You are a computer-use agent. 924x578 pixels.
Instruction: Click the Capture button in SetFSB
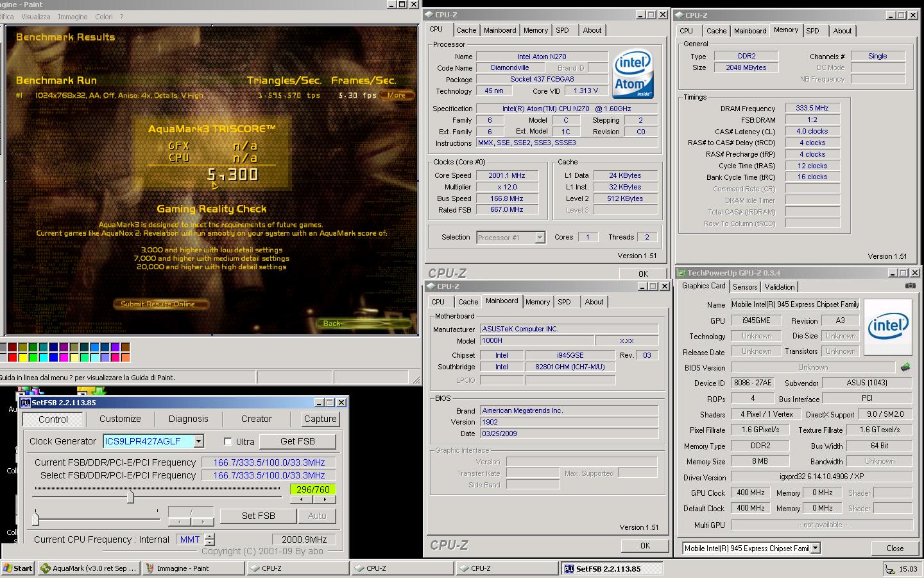(x=320, y=419)
